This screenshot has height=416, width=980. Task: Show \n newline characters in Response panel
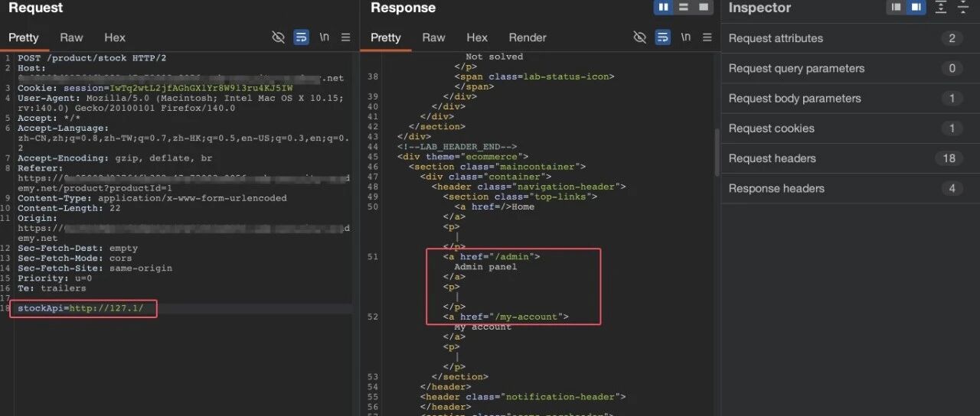click(x=686, y=37)
